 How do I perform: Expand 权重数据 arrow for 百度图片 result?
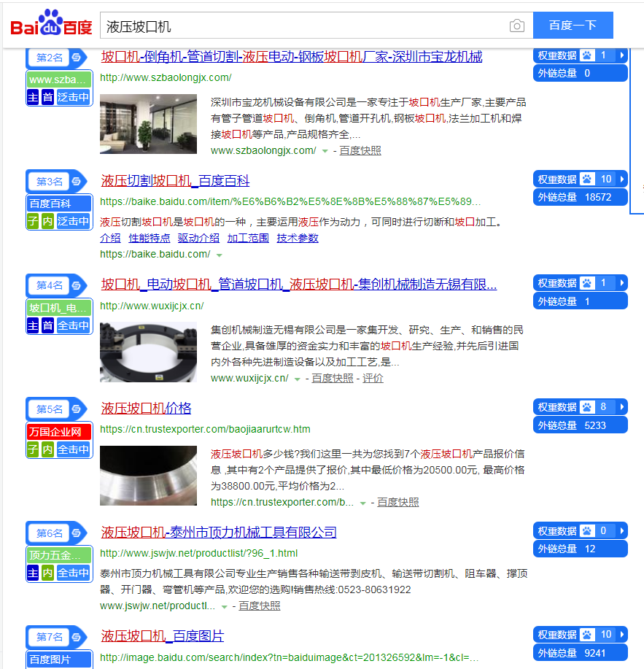coord(622,635)
